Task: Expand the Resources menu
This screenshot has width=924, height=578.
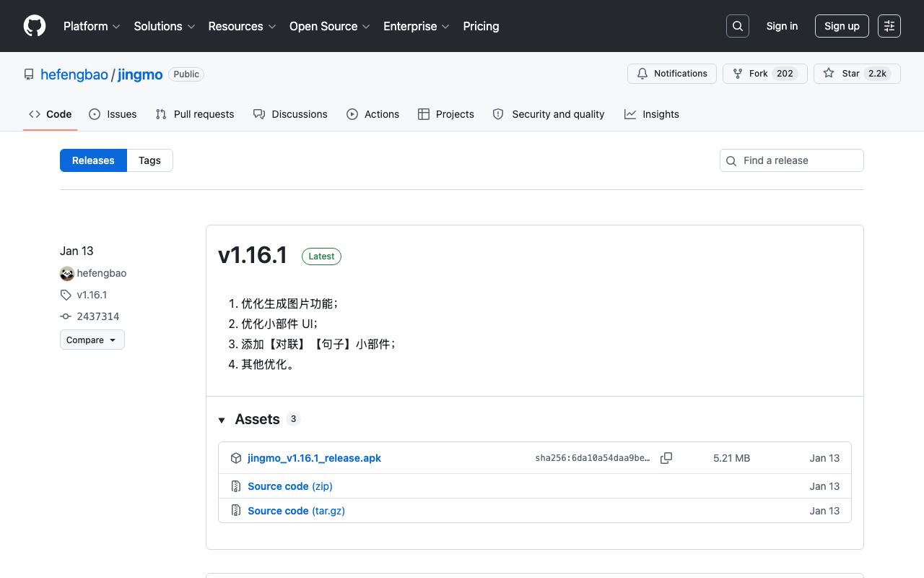Action: (x=243, y=26)
